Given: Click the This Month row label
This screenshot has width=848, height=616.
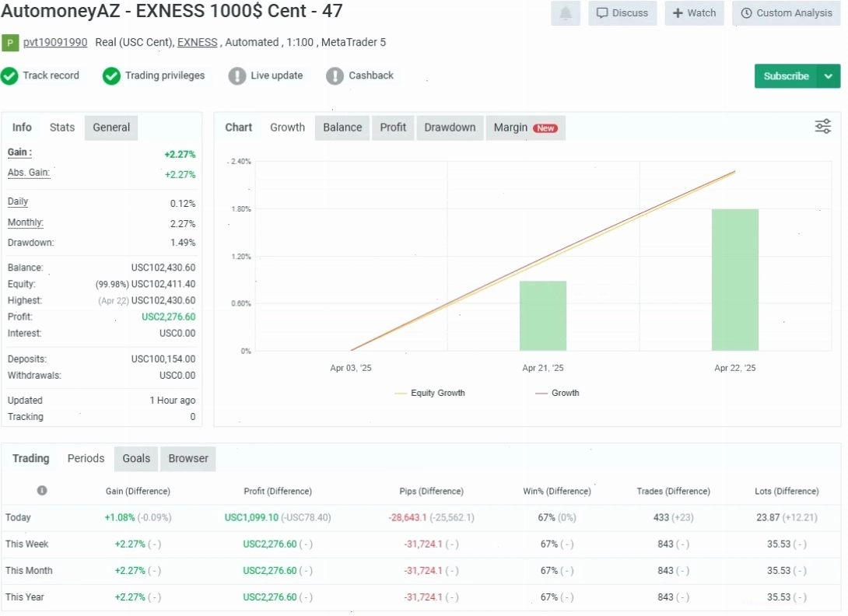Looking at the screenshot, I should coord(30,571).
